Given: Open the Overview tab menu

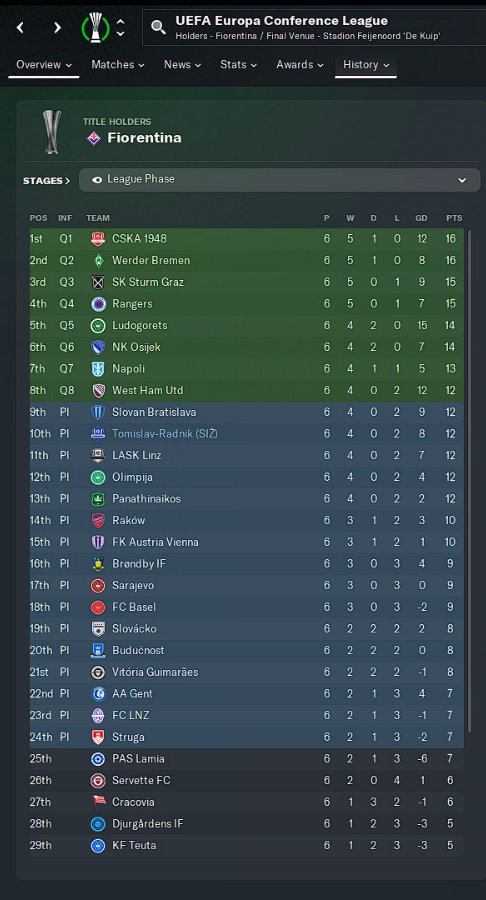Looking at the screenshot, I should (44, 65).
